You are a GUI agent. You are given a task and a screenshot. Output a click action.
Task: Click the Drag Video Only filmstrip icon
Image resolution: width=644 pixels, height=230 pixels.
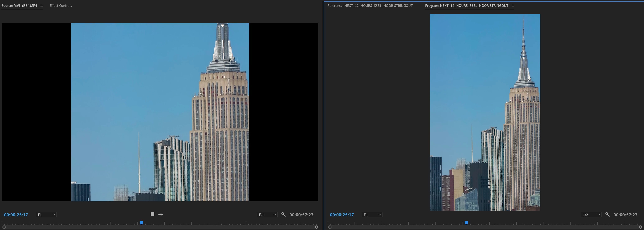pos(153,214)
